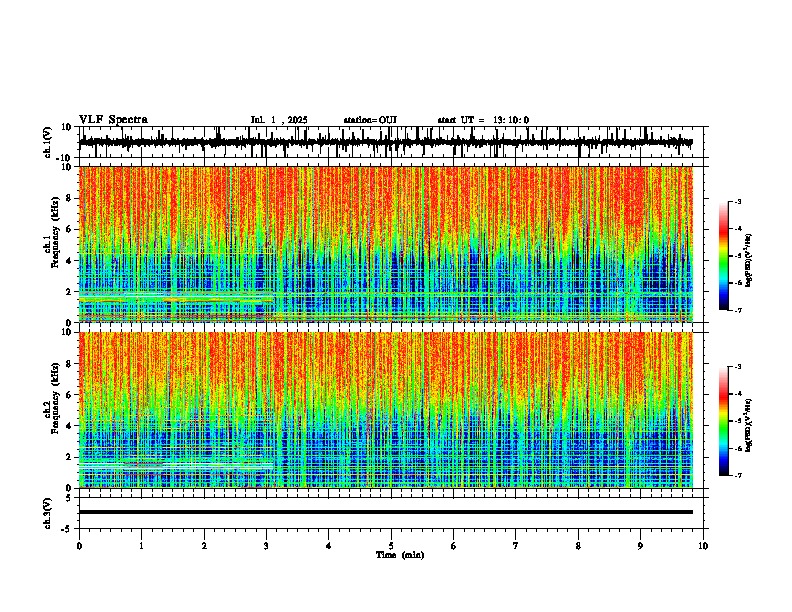
Task: Click time-axis tick label "6"
Action: click(x=454, y=546)
